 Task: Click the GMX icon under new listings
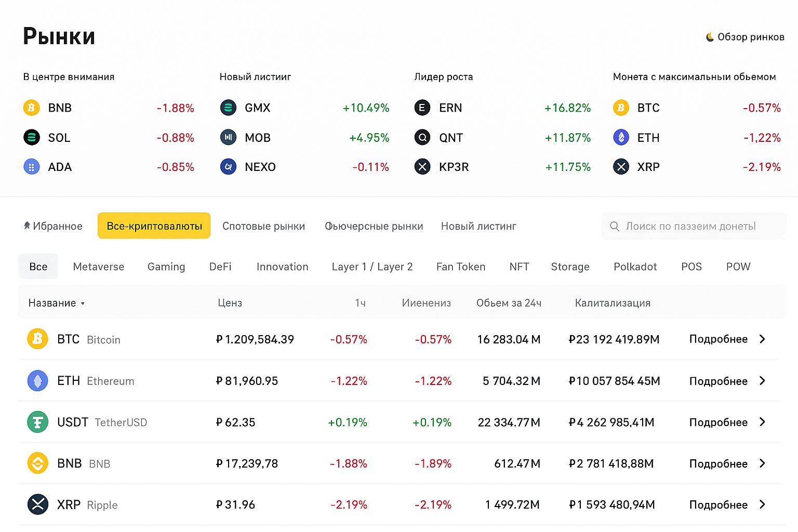(x=228, y=108)
